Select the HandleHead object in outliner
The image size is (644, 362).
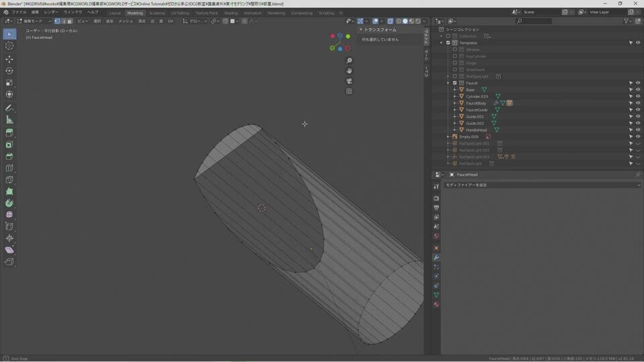pyautogui.click(x=476, y=130)
